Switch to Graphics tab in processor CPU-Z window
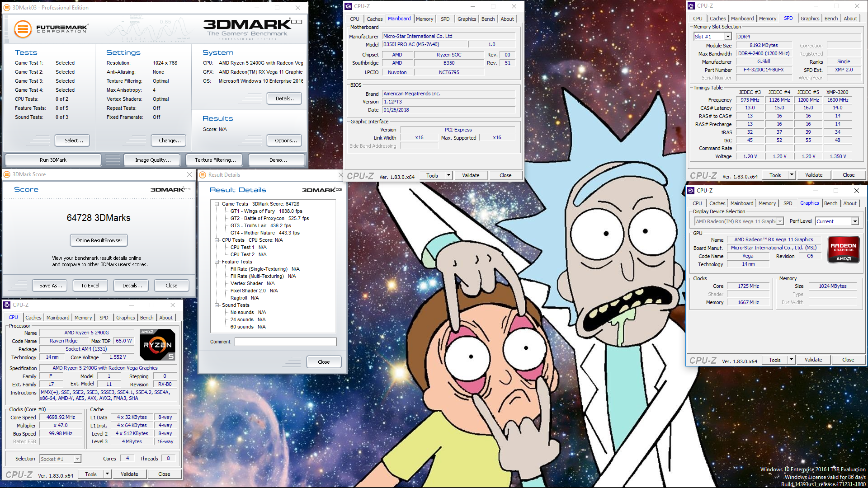868x488 pixels. tap(125, 318)
